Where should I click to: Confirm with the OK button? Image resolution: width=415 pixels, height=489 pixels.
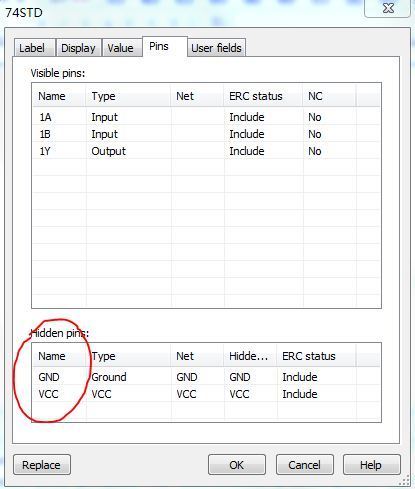pyautogui.click(x=237, y=465)
